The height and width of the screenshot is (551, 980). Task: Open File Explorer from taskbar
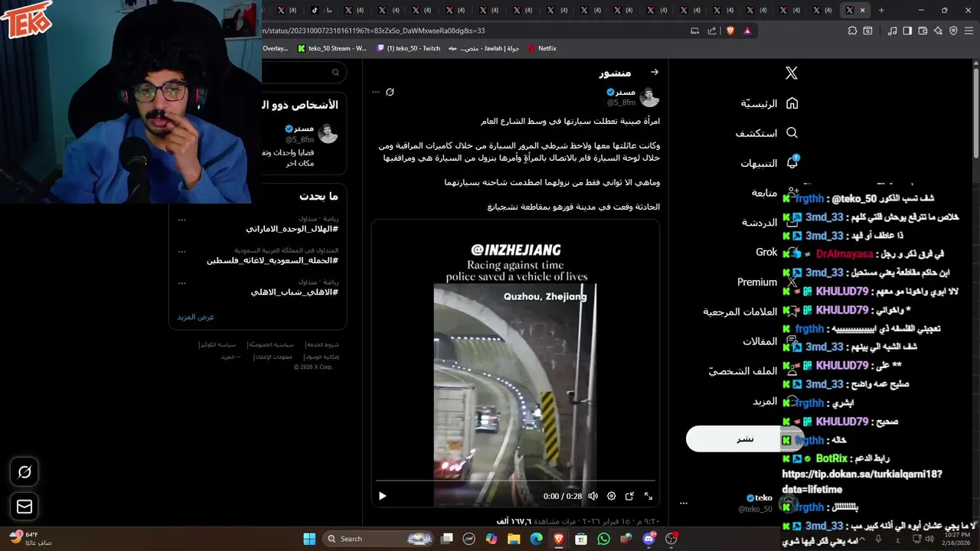(514, 539)
